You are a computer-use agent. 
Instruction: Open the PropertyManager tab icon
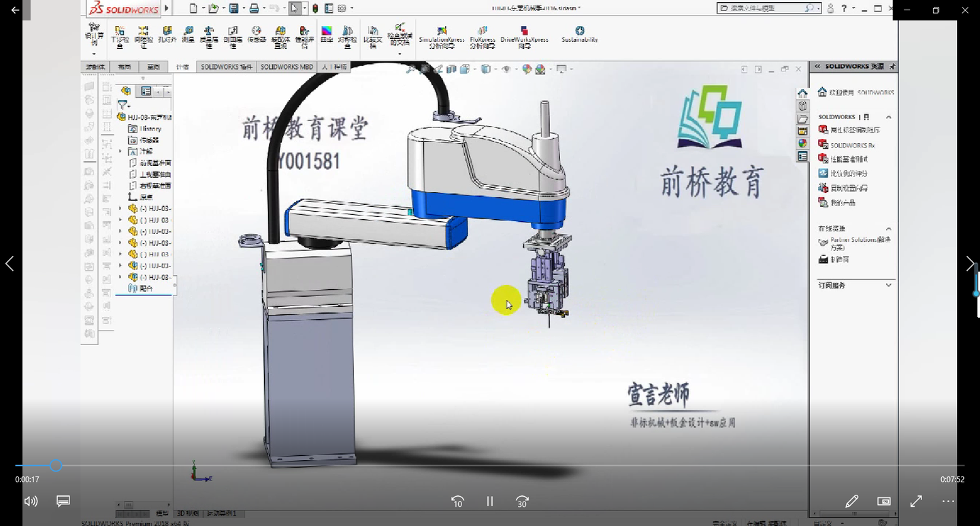146,91
